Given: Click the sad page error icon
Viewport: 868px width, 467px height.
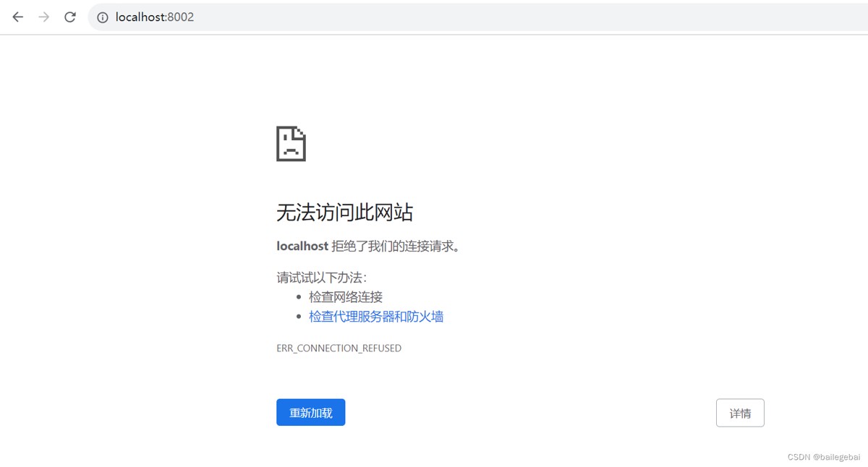Looking at the screenshot, I should [291, 144].
